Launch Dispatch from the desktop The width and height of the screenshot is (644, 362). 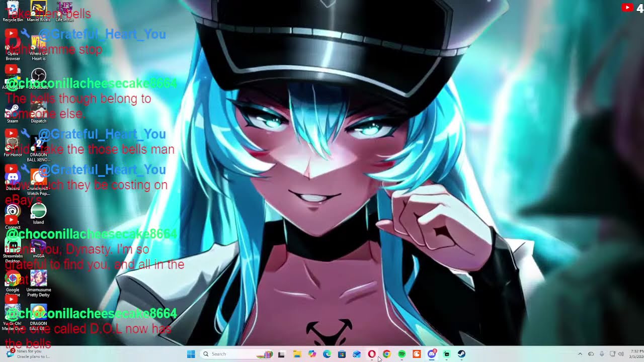pos(39,113)
